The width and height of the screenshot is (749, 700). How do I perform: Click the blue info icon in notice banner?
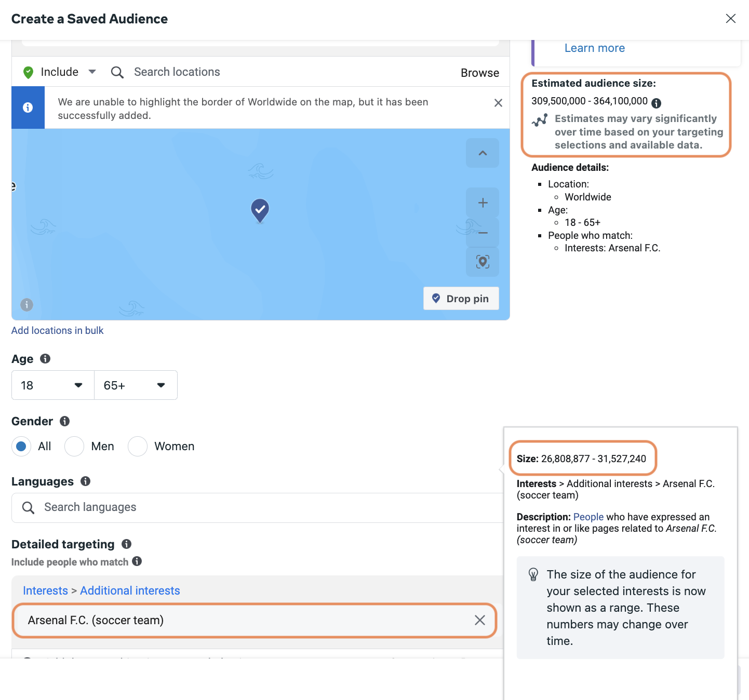[28, 107]
